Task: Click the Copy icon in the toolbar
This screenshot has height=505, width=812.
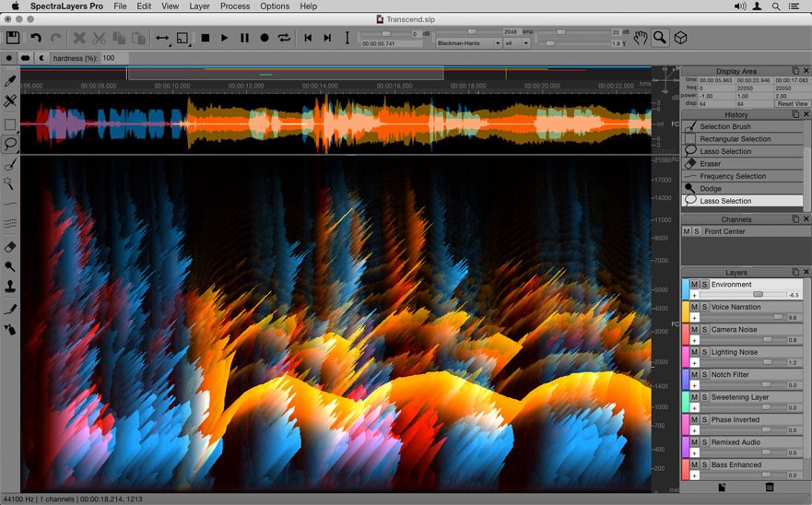Action: coord(119,38)
